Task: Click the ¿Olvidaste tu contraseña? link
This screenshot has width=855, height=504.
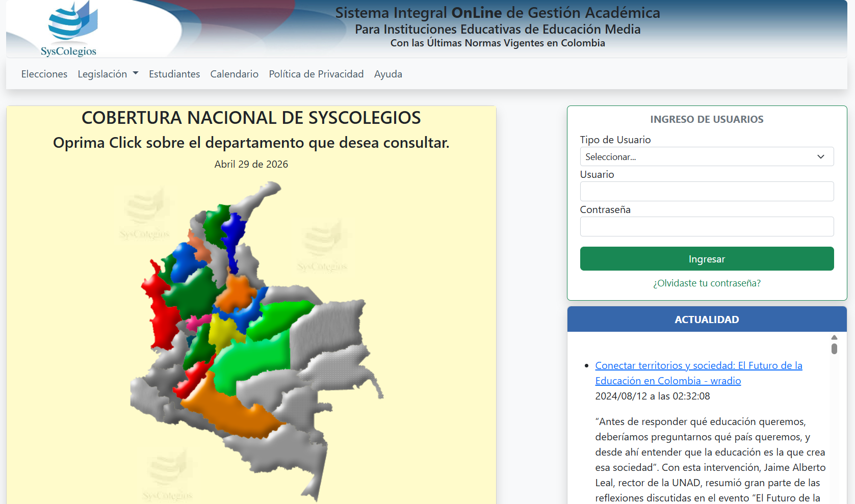Action: pos(707,283)
